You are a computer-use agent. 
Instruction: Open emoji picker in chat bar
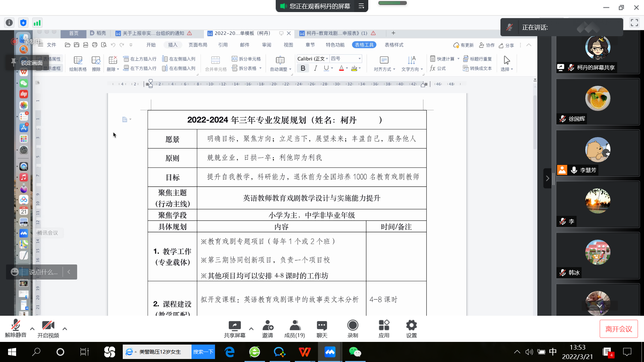[14, 272]
